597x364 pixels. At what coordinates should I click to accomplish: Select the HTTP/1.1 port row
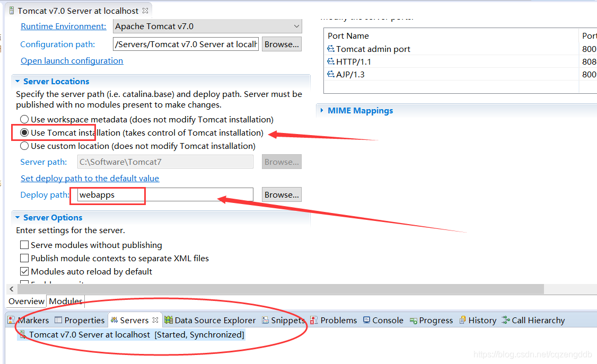tap(460, 61)
